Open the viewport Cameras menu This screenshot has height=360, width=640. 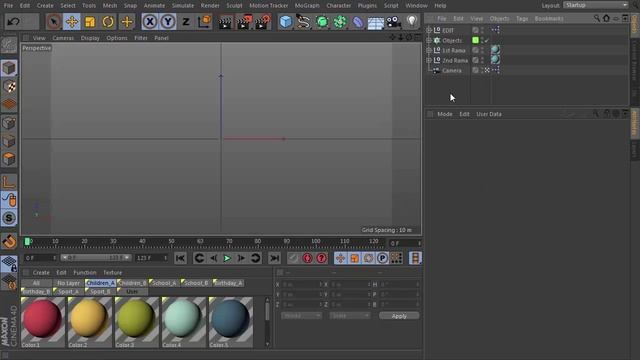(x=63, y=38)
